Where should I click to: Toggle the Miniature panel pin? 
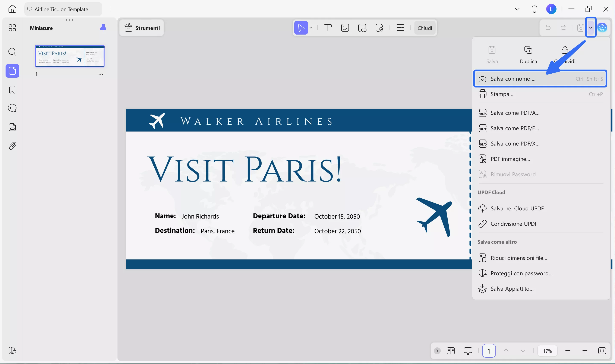click(103, 28)
